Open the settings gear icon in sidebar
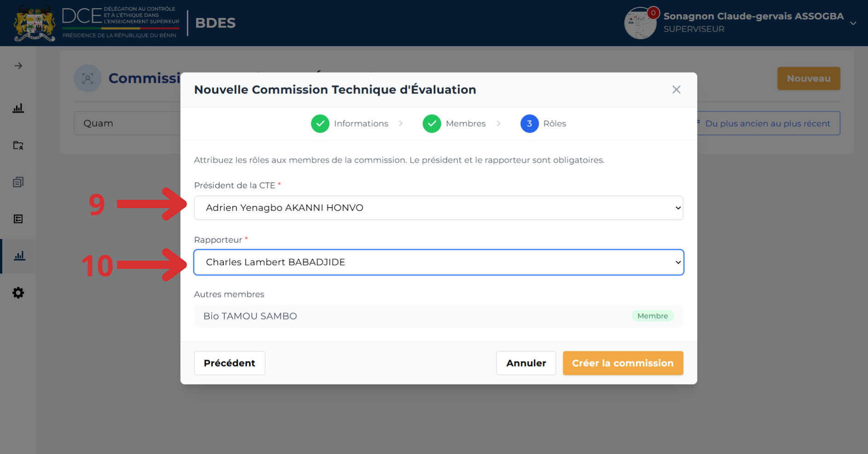Image resolution: width=868 pixels, height=454 pixels. tap(18, 293)
